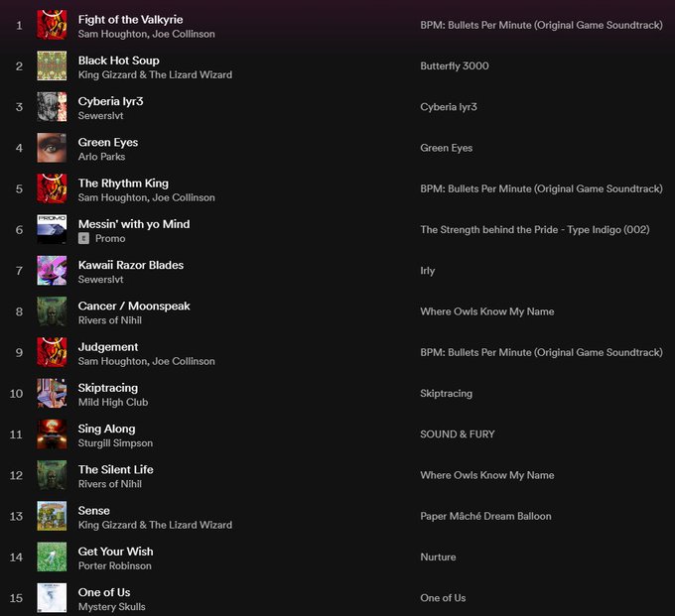Open Green Eyes album in album column

pyautogui.click(x=447, y=148)
